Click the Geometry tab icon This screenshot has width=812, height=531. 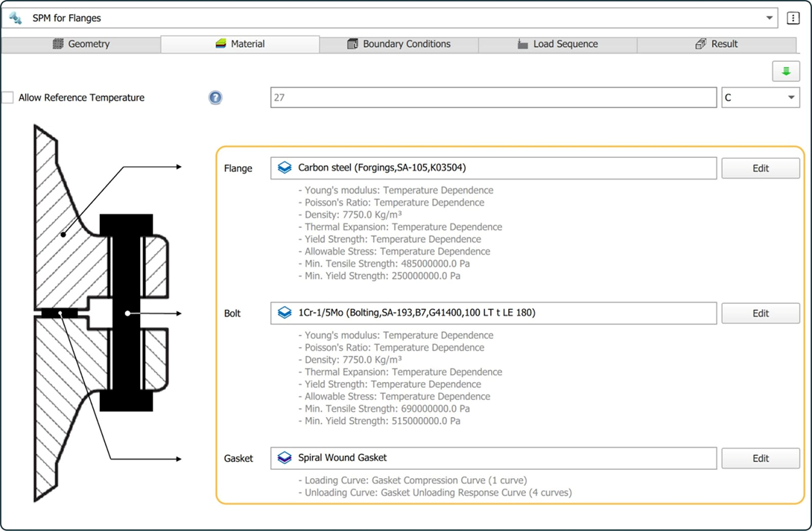58,44
